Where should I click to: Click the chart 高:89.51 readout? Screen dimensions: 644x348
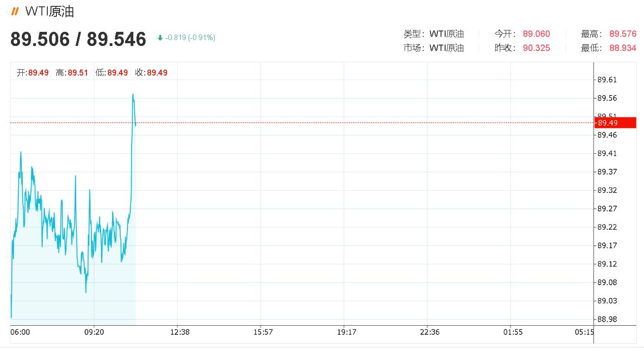tap(72, 73)
